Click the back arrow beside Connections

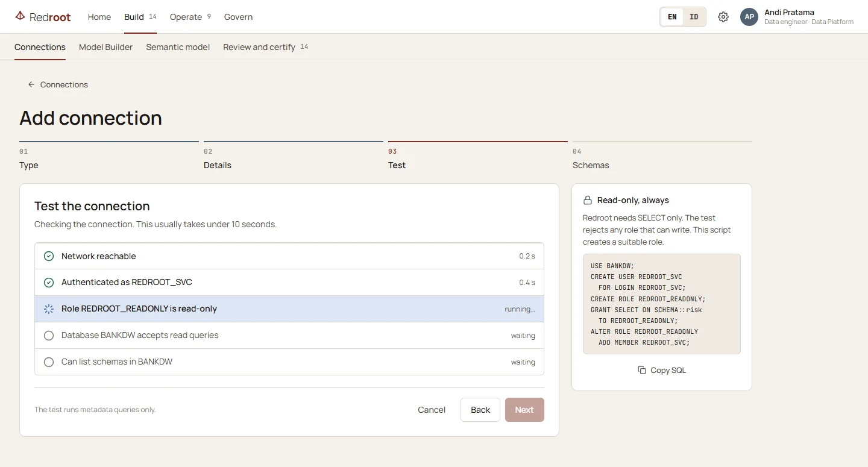[x=31, y=84]
